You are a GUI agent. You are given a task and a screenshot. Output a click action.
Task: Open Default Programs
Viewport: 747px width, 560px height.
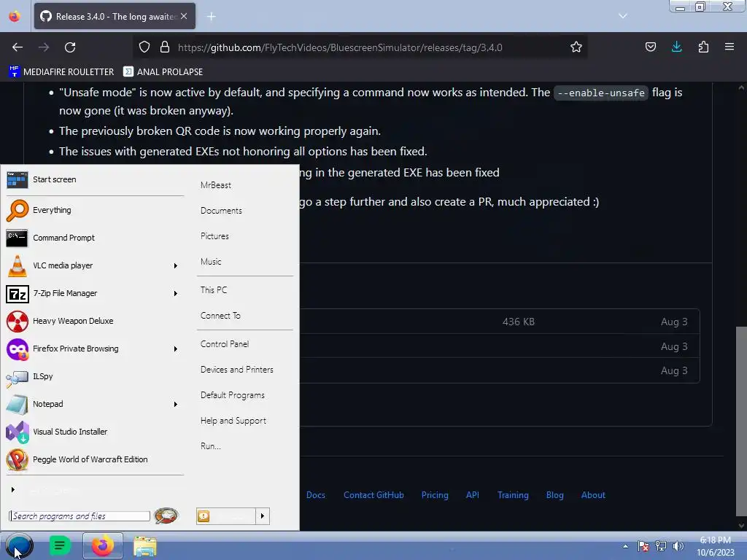click(x=233, y=395)
